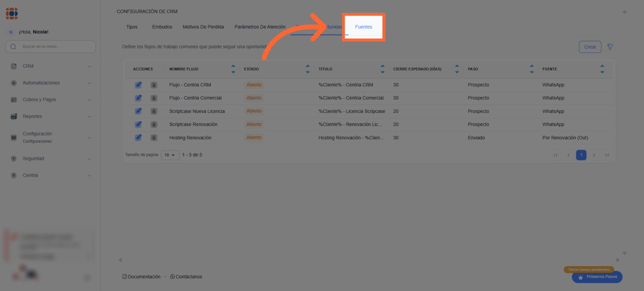Switch to the Fuentes tab
This screenshot has height=291, width=644.
click(x=363, y=27)
